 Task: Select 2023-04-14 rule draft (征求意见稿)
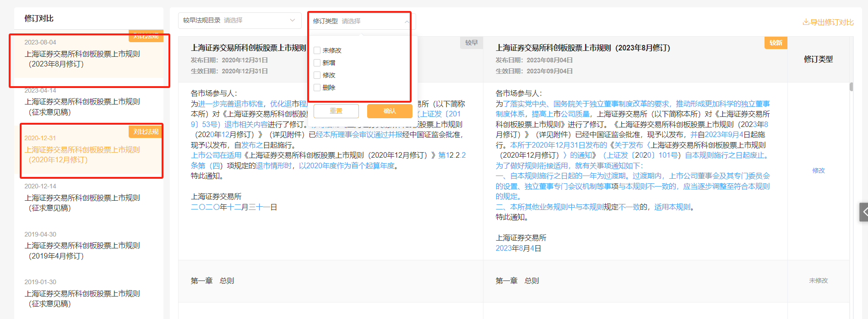coord(89,102)
